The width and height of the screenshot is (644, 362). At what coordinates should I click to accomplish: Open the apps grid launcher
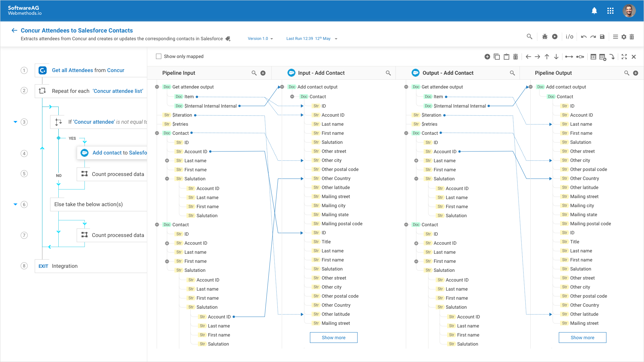coord(610,11)
